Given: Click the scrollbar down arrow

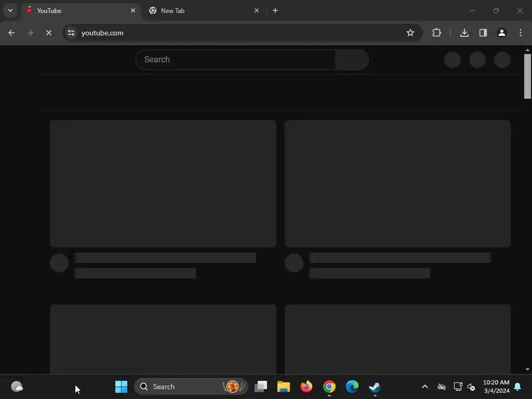Looking at the screenshot, I should click(x=527, y=369).
